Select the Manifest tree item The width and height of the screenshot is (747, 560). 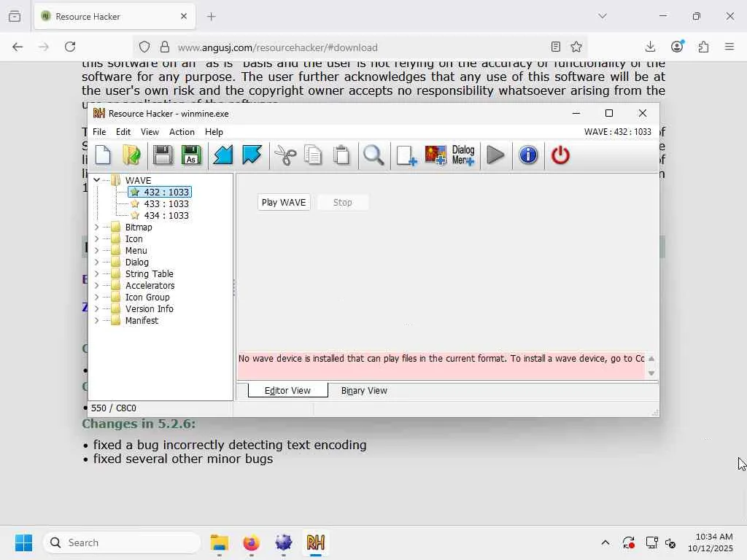click(x=142, y=321)
